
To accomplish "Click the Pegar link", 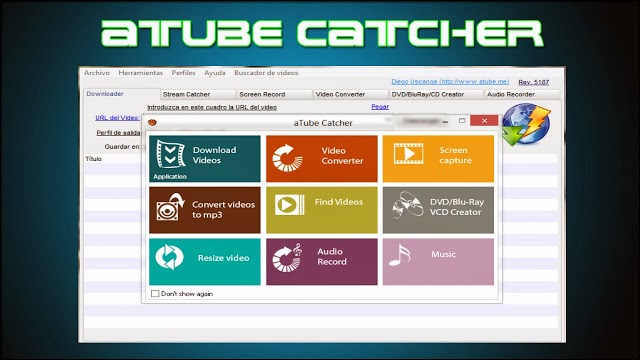I will click(x=380, y=107).
